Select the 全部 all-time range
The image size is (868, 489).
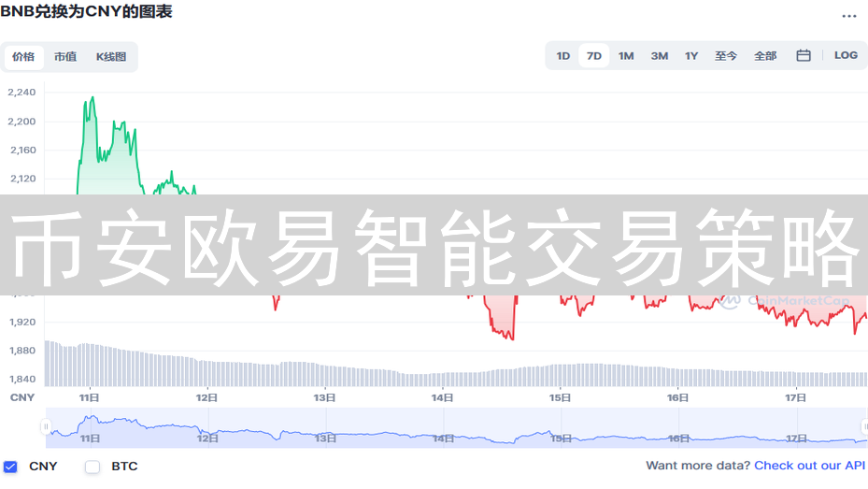pos(765,56)
